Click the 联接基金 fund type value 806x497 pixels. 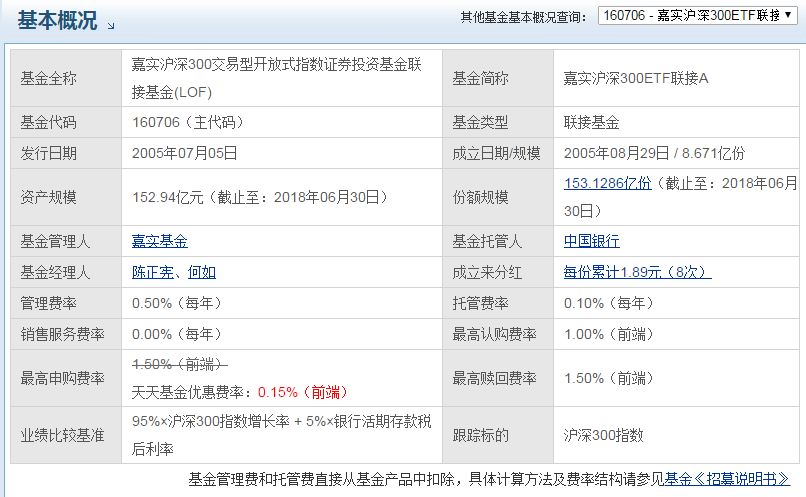click(592, 122)
